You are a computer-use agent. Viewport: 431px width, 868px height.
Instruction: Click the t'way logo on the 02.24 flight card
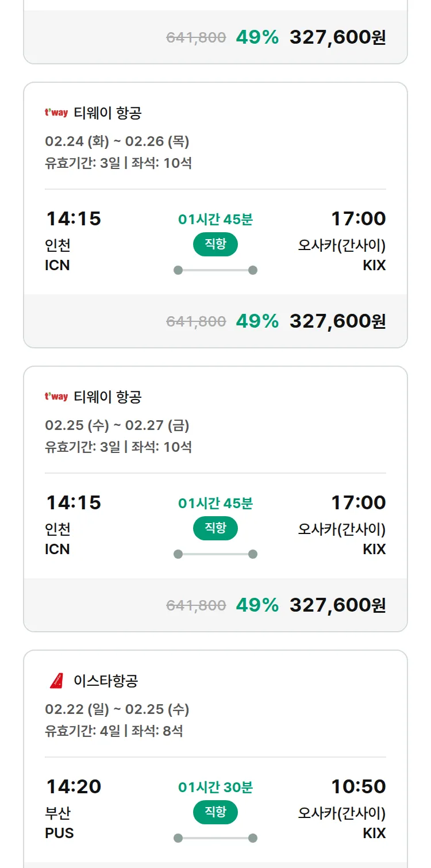[56, 113]
